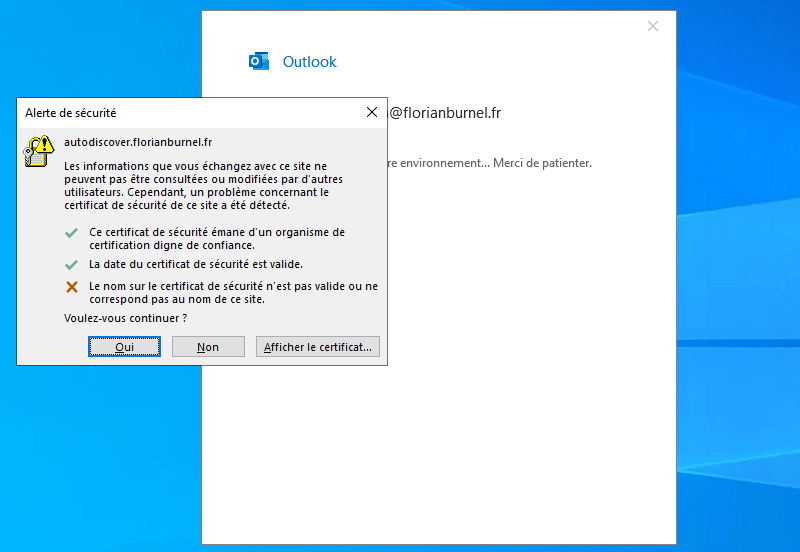The width and height of the screenshot is (800, 552).
Task: Click the green checkmark beside certificate date line
Action: 71,265
